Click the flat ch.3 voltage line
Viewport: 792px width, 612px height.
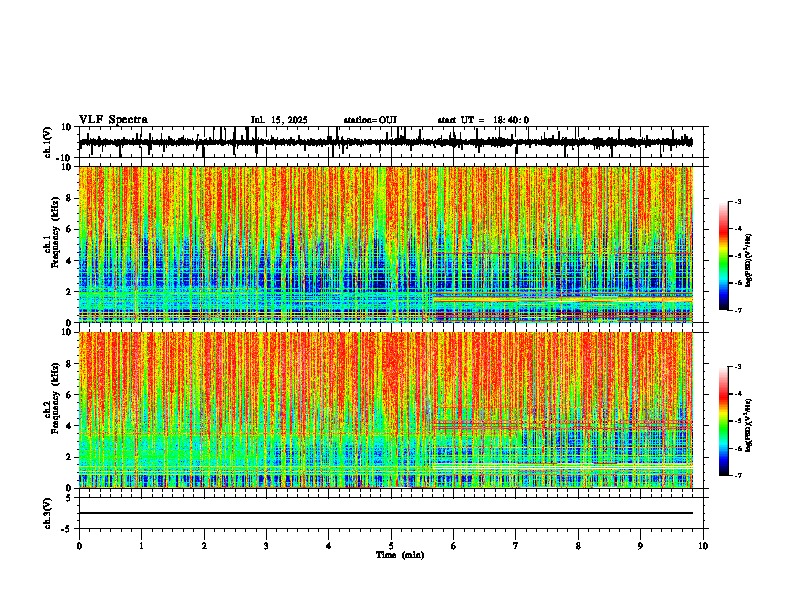coord(386,513)
